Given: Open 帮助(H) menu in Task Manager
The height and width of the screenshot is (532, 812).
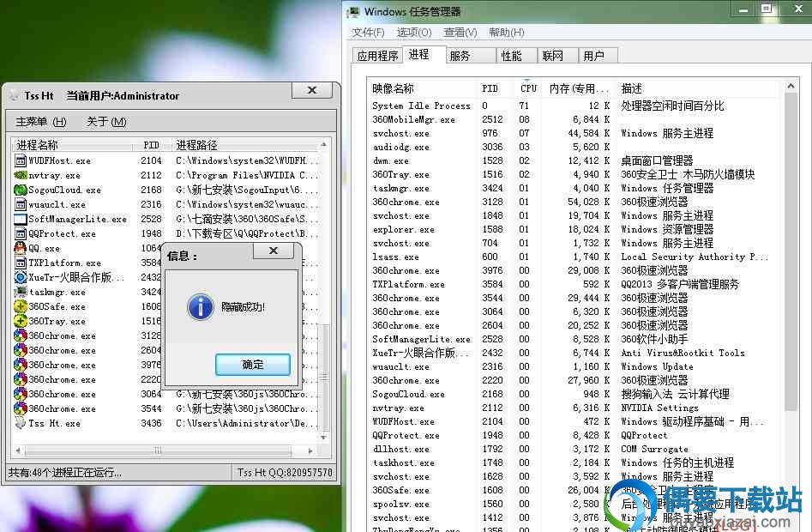Looking at the screenshot, I should tap(507, 33).
